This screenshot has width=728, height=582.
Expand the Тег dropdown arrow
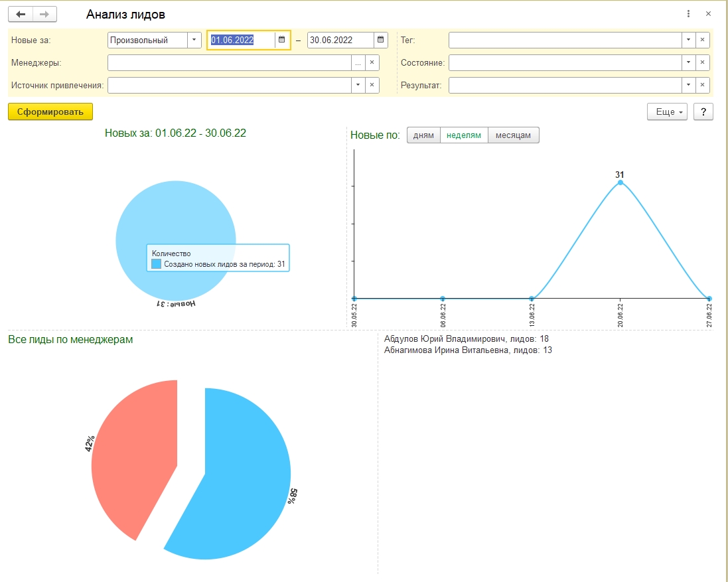[x=689, y=40]
